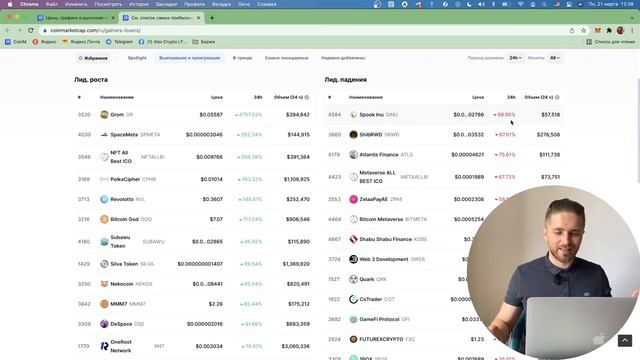
Task: Open the Файл menu
Action: (x=51, y=4)
